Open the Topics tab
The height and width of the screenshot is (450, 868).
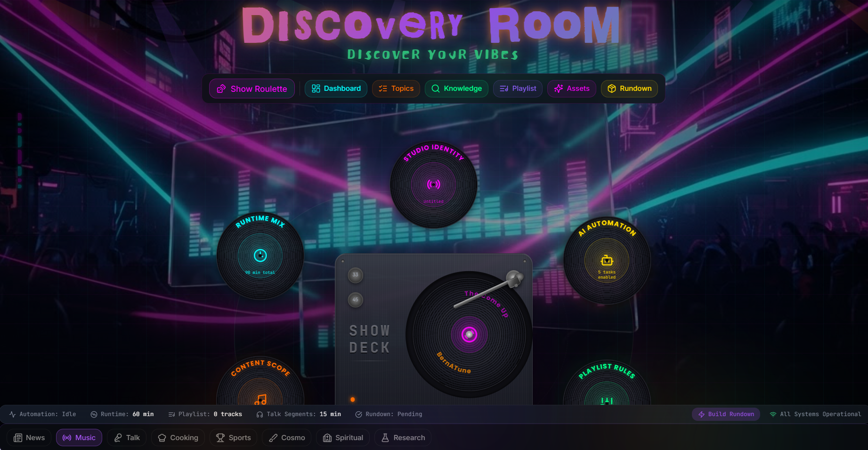396,88
